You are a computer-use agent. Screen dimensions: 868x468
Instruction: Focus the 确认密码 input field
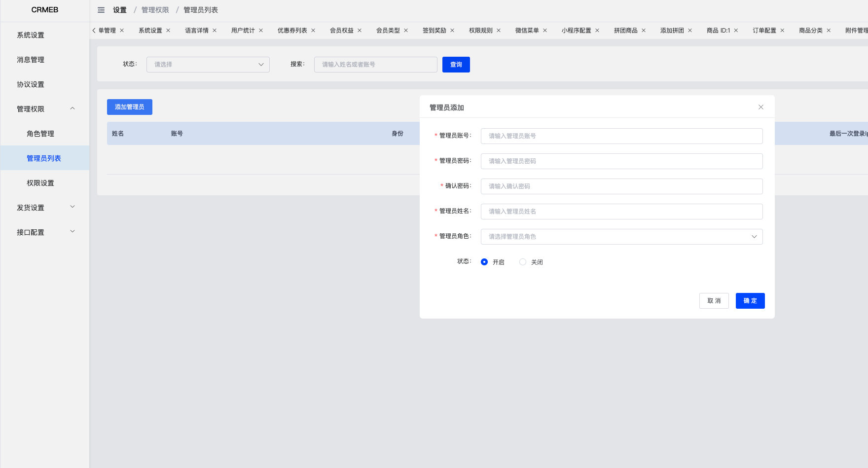pos(622,186)
